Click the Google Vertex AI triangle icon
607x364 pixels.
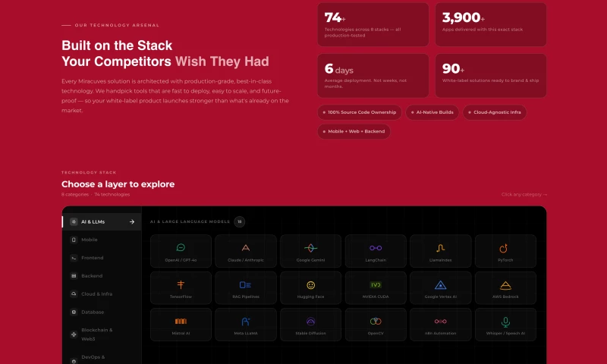pyautogui.click(x=441, y=285)
